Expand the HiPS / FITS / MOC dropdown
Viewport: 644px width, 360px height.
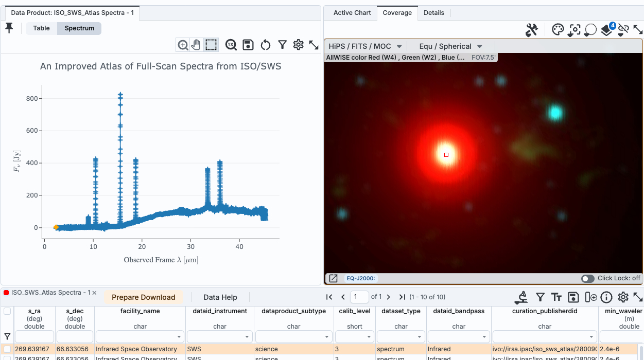[365, 46]
